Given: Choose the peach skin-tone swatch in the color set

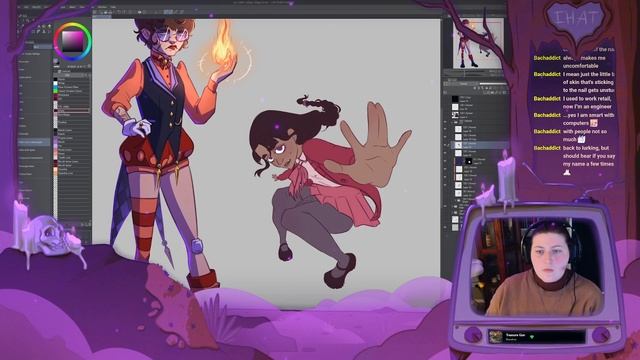Looking at the screenshot, I should [56, 170].
